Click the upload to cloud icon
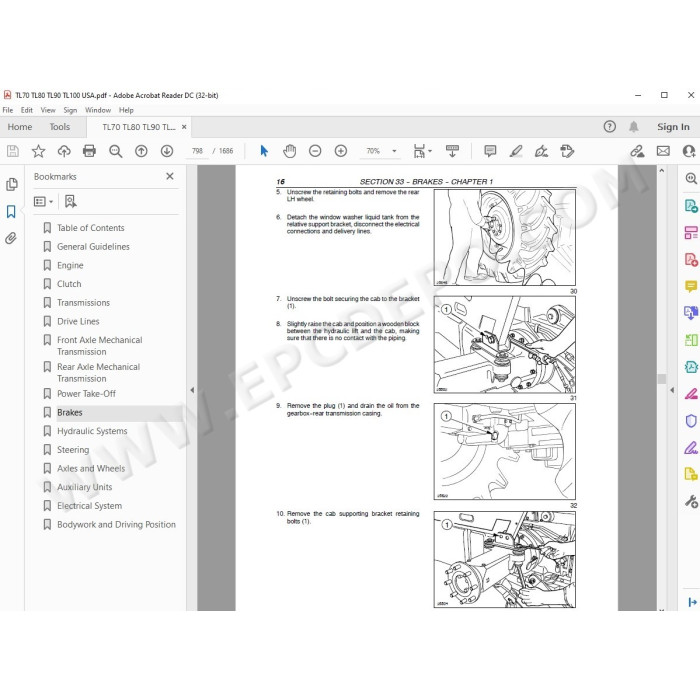Image resolution: width=700 pixels, height=700 pixels. [64, 151]
